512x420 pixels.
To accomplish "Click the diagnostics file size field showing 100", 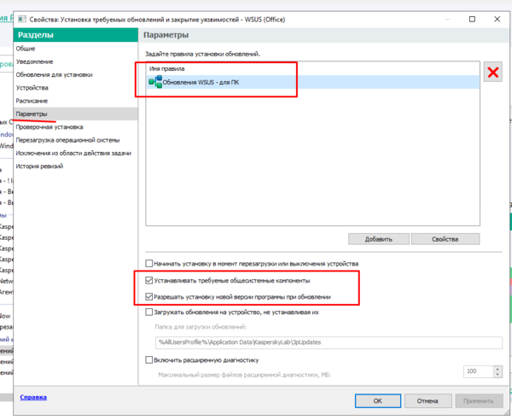I will click(x=478, y=371).
